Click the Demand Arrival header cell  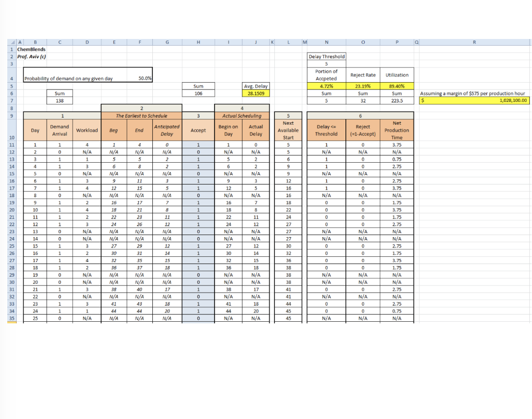[59, 130]
